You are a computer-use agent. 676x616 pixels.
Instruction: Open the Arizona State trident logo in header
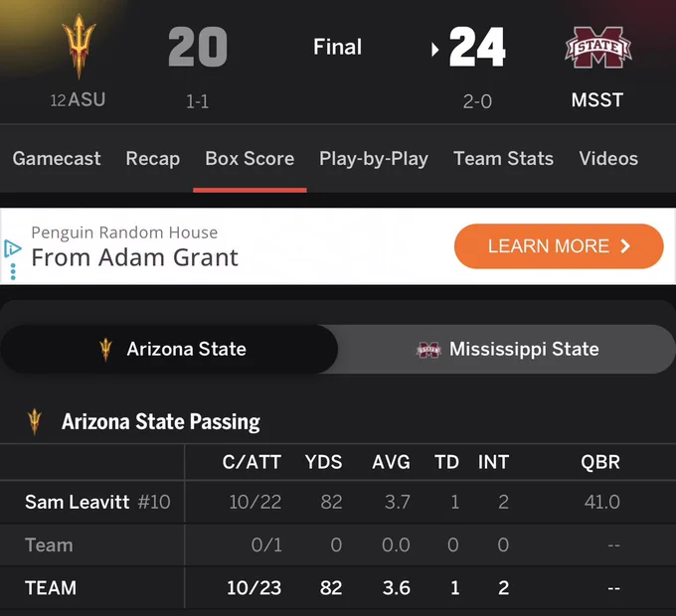pos(79,46)
